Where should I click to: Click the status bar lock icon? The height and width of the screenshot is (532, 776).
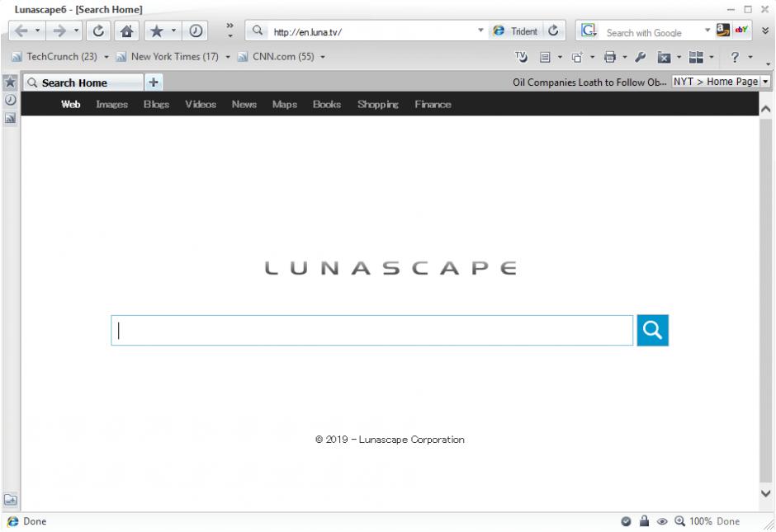click(644, 520)
